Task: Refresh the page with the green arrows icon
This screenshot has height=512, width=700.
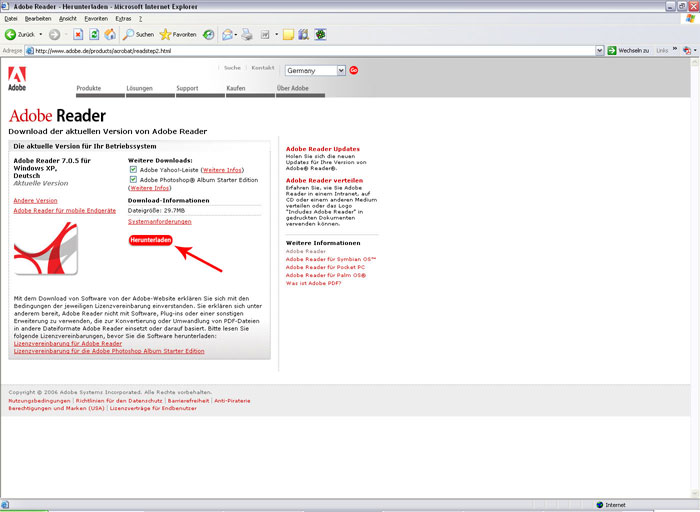Action: click(94, 34)
